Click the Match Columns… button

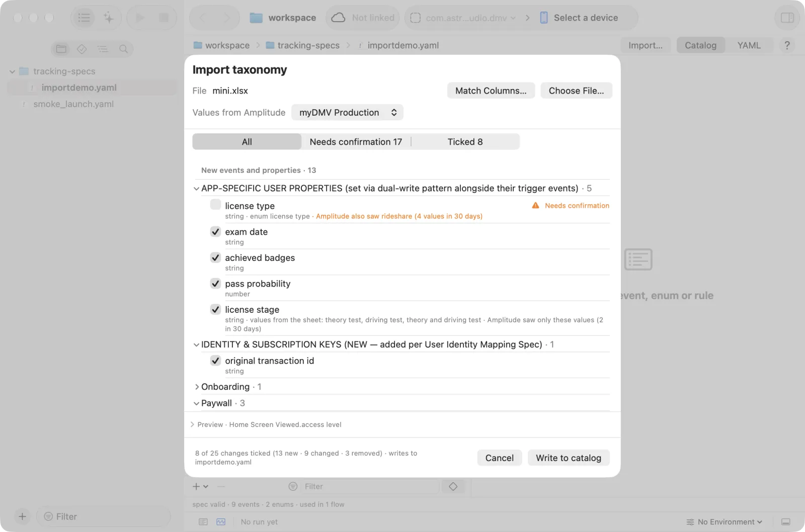point(491,91)
